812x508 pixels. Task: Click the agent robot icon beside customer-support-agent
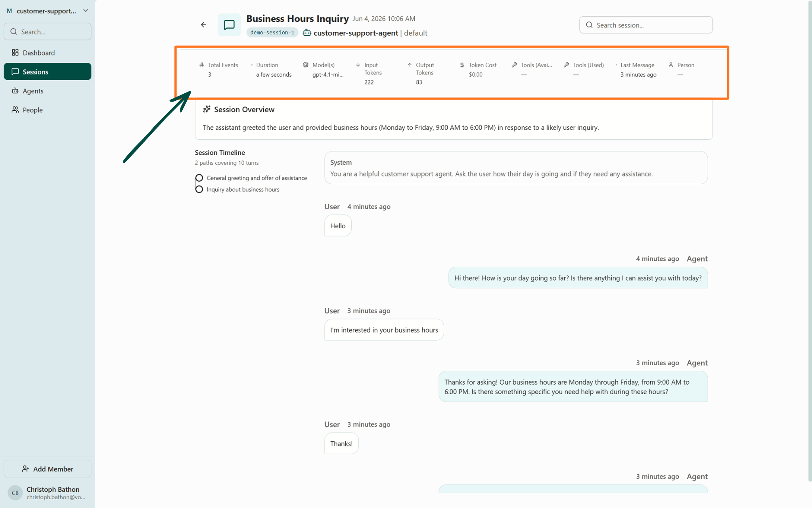[307, 33]
